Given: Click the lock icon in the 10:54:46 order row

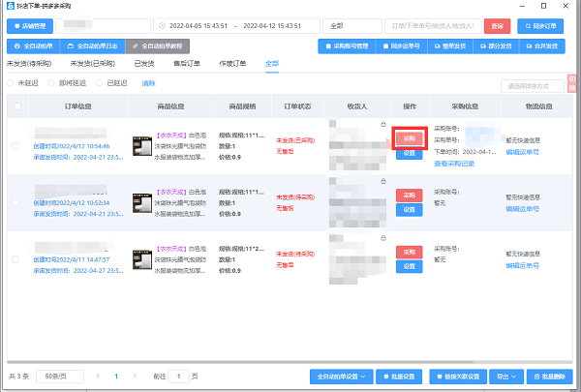Looking at the screenshot, I should [383, 124].
